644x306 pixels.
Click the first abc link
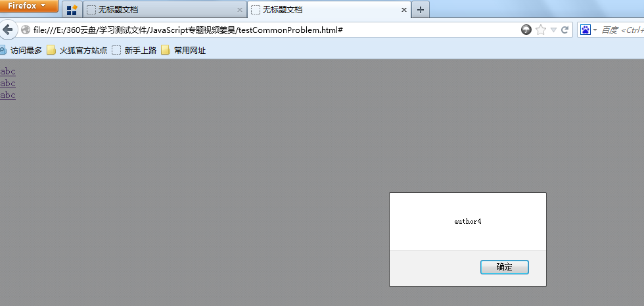click(x=8, y=72)
